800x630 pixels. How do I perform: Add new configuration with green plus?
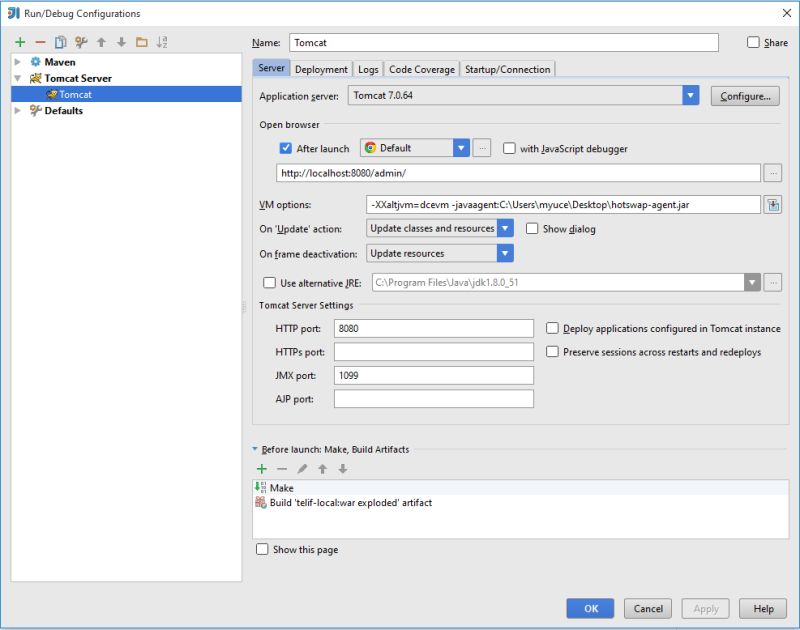click(x=20, y=42)
